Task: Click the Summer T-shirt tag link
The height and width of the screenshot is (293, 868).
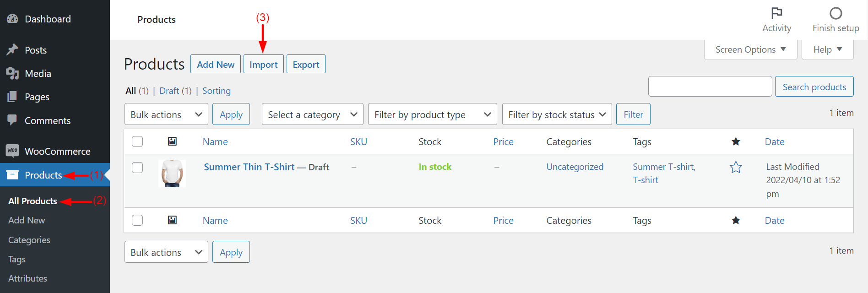Action: (x=664, y=167)
